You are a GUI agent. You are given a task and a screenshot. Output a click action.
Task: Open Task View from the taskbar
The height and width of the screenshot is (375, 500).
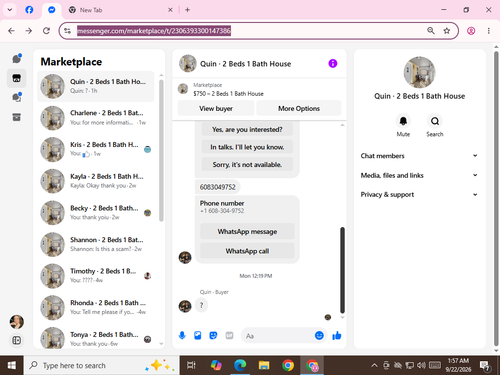tap(191, 365)
